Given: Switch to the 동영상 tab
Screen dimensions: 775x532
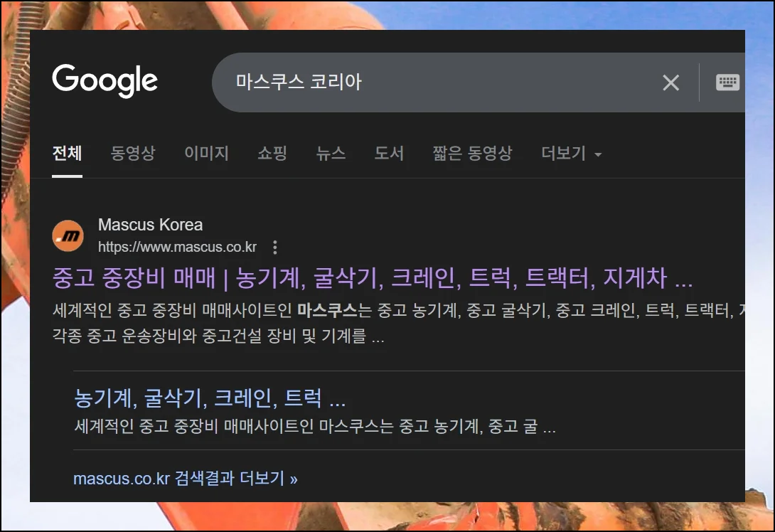Looking at the screenshot, I should pos(133,154).
